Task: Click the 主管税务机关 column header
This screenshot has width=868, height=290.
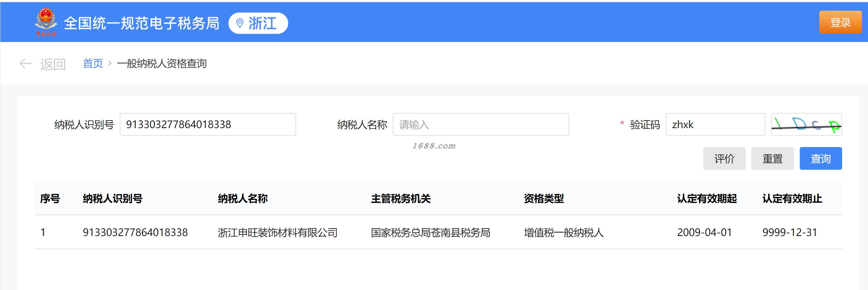Action: pos(401,198)
